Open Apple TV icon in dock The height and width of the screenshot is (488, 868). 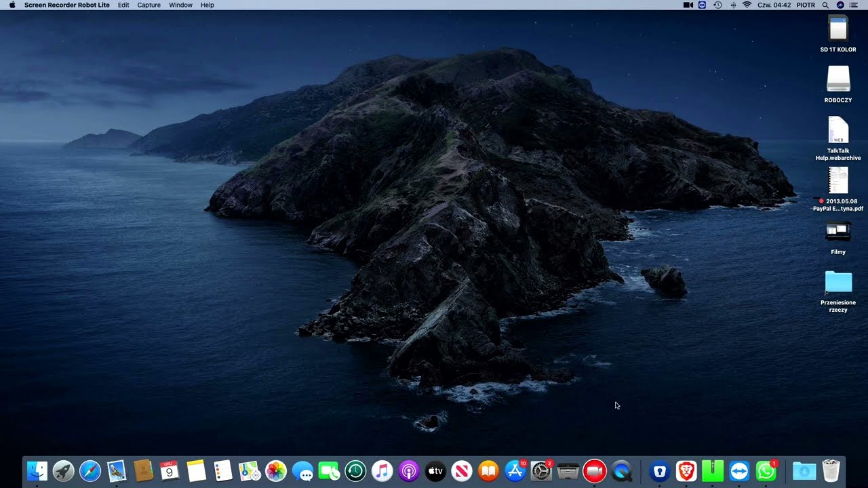pyautogui.click(x=435, y=470)
